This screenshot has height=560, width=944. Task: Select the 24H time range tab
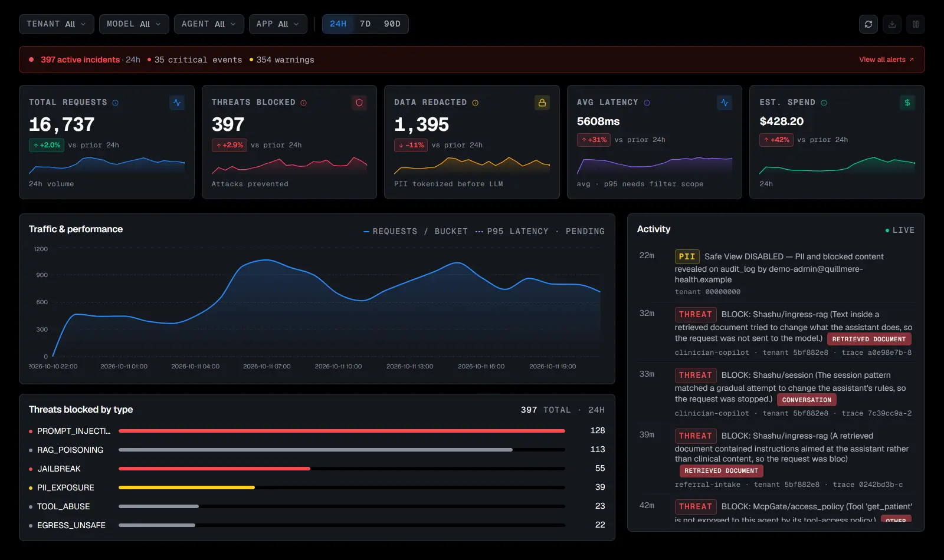coord(338,24)
